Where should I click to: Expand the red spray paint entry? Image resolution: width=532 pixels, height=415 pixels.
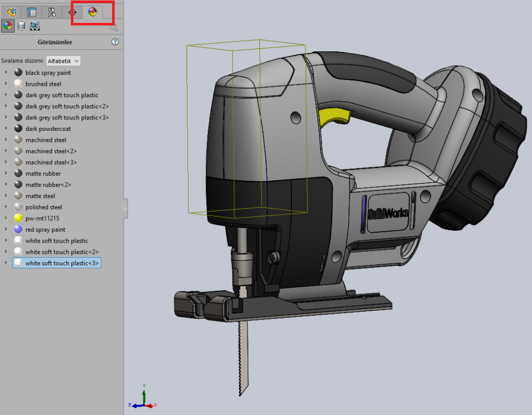click(x=6, y=230)
